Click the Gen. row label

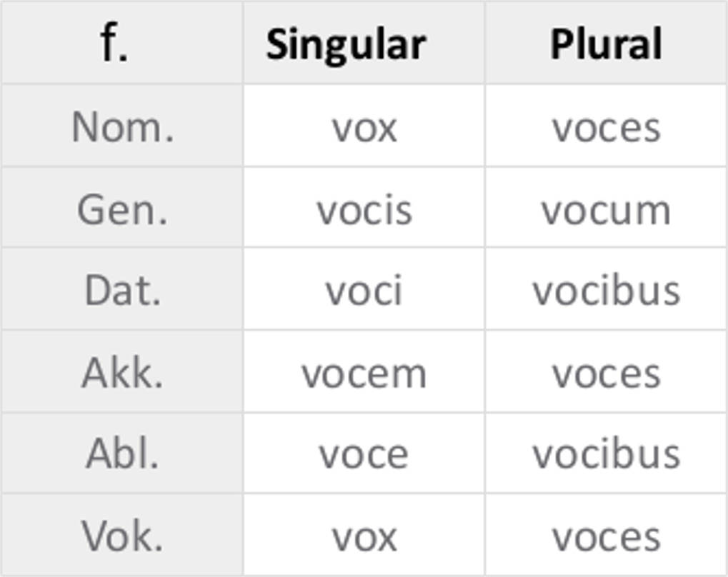[122, 210]
